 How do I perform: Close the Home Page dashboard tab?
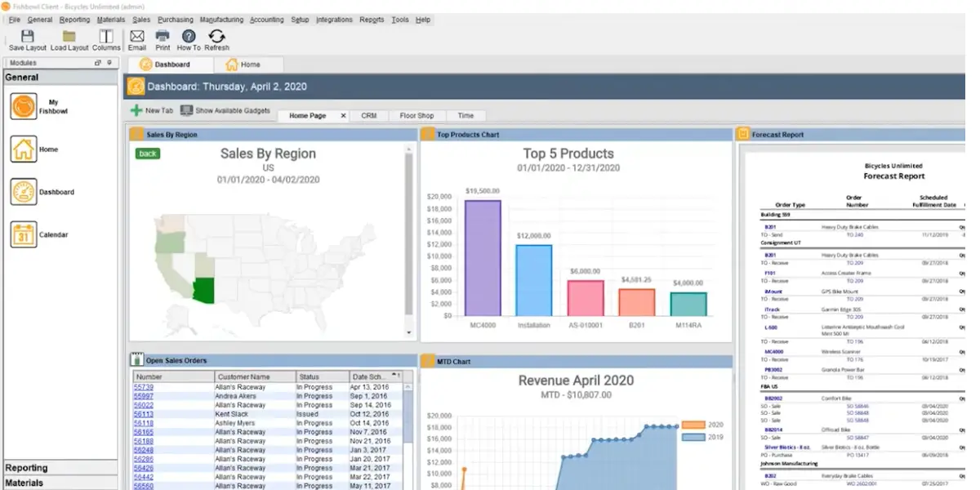pos(343,116)
